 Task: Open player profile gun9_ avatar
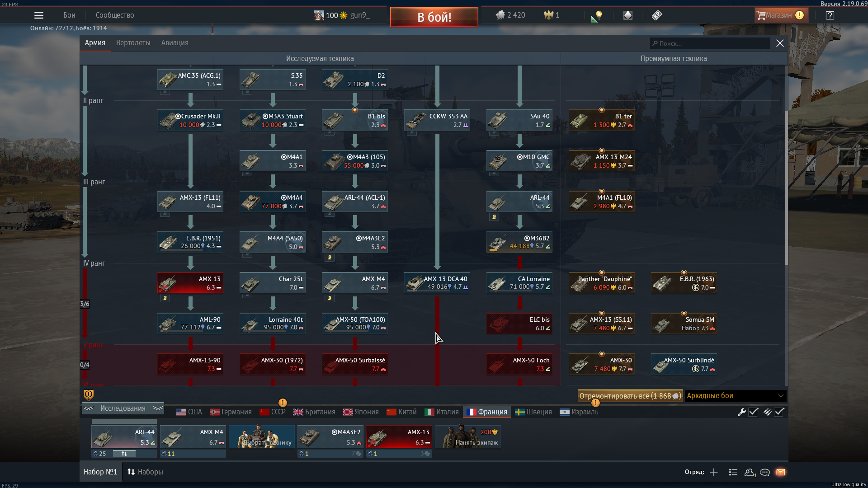click(319, 15)
